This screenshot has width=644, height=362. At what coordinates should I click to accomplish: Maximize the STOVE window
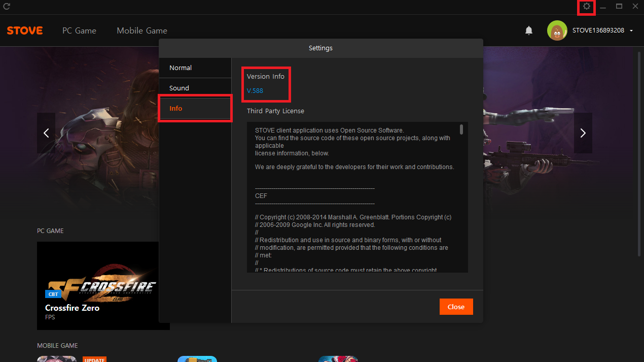click(x=619, y=7)
